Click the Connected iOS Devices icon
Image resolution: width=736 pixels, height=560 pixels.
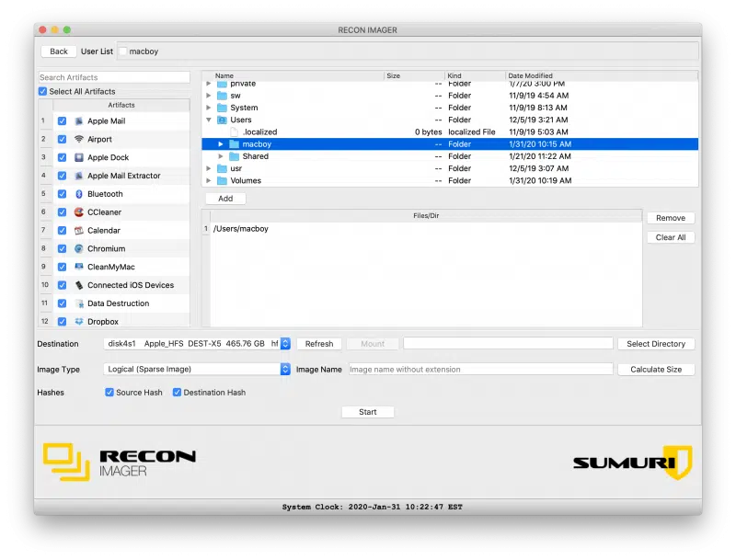pyautogui.click(x=79, y=285)
